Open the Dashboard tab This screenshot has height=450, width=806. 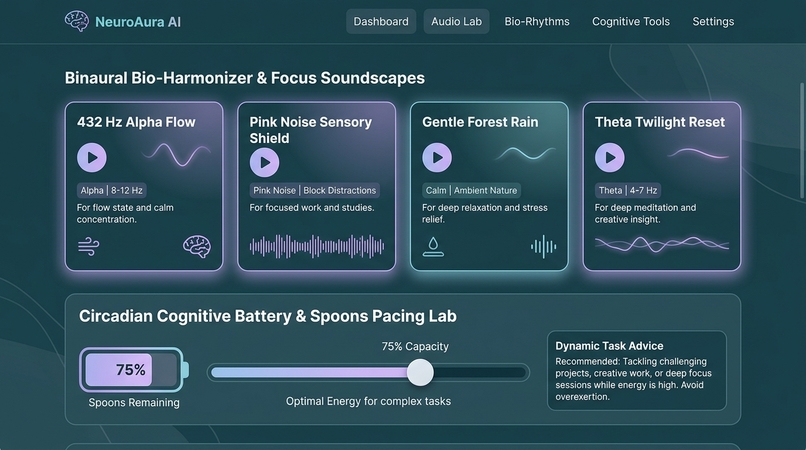(381, 22)
